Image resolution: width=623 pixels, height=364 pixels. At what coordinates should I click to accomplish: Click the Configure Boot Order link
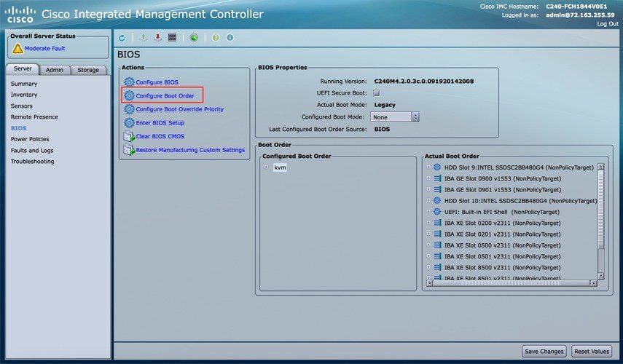[165, 95]
